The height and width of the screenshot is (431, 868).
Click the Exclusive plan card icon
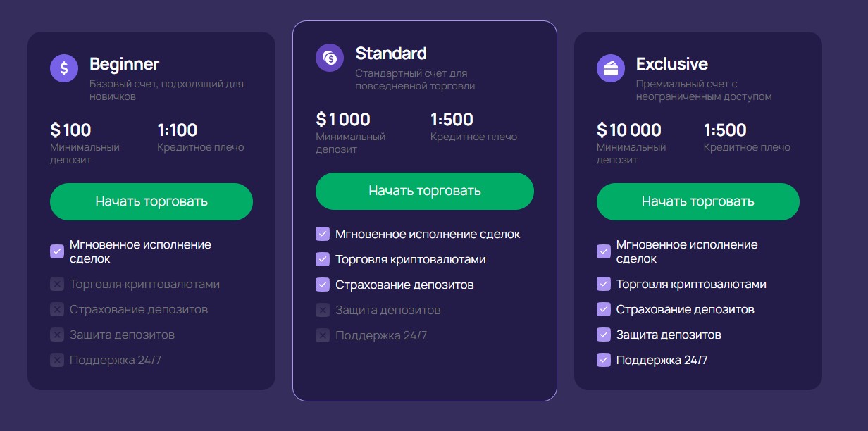pyautogui.click(x=611, y=68)
